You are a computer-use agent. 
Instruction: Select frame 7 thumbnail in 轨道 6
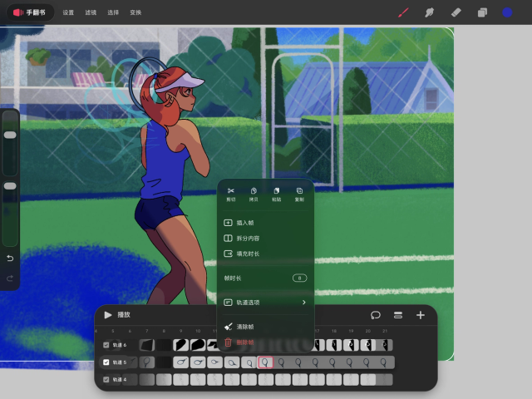[x=146, y=345]
